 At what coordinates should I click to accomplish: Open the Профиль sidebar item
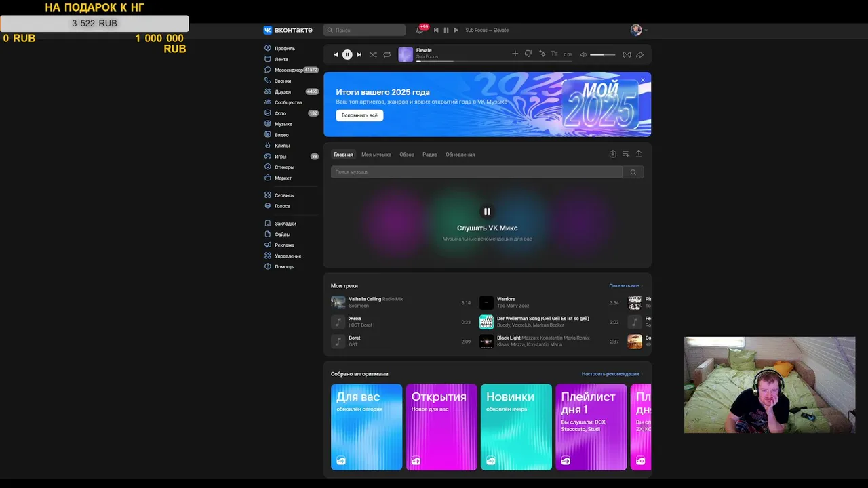(291, 49)
